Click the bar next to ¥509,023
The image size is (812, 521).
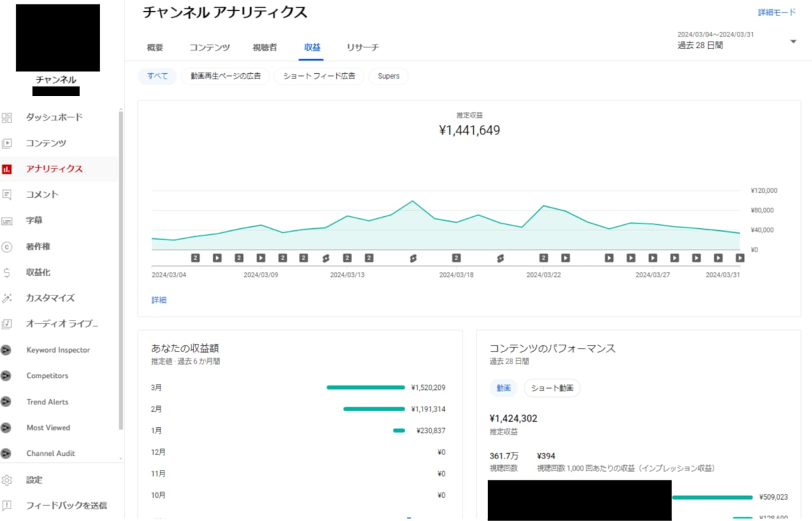click(712, 497)
